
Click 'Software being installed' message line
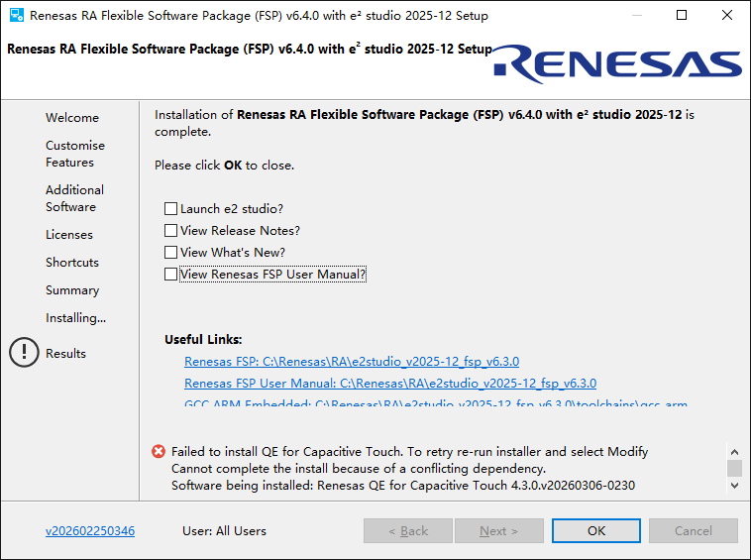tap(403, 486)
